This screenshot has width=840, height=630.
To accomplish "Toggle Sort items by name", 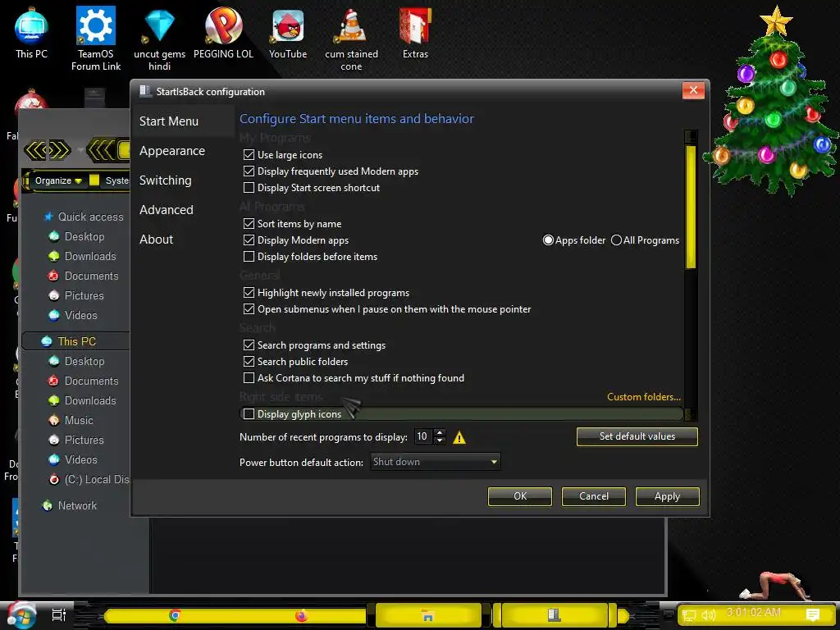I will click(x=249, y=223).
